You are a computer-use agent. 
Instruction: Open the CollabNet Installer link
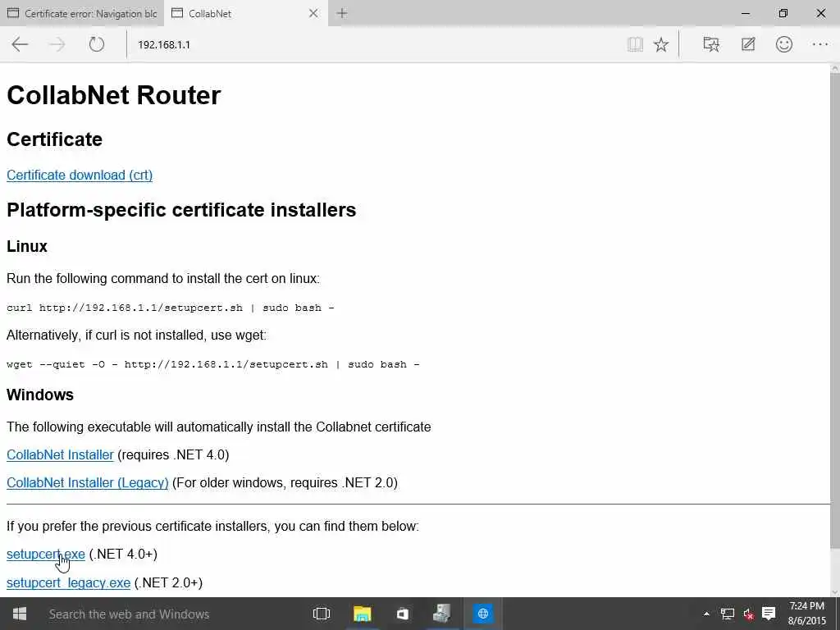pos(60,454)
